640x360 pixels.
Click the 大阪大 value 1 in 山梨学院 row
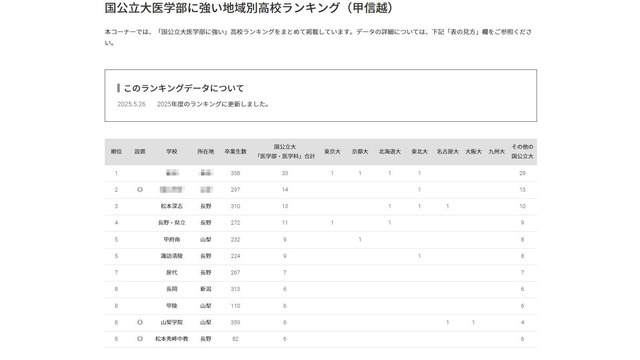(x=473, y=322)
